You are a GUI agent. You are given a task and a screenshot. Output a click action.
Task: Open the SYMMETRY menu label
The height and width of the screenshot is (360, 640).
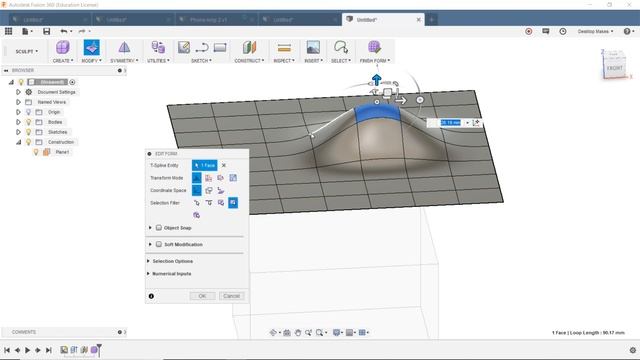pyautogui.click(x=124, y=60)
